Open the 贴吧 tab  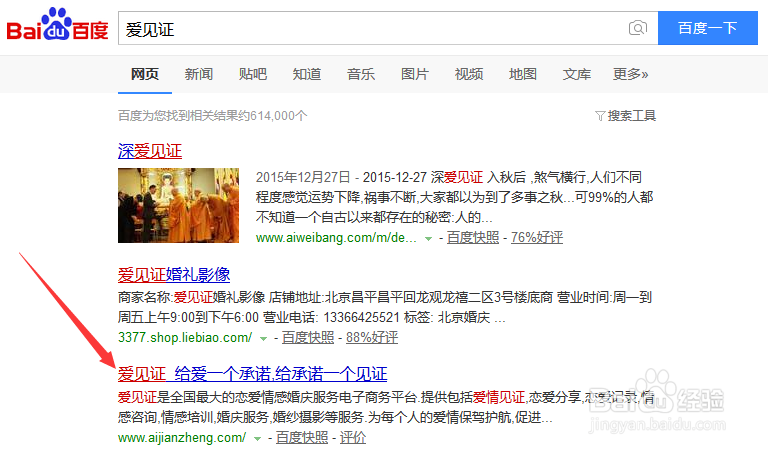253,74
